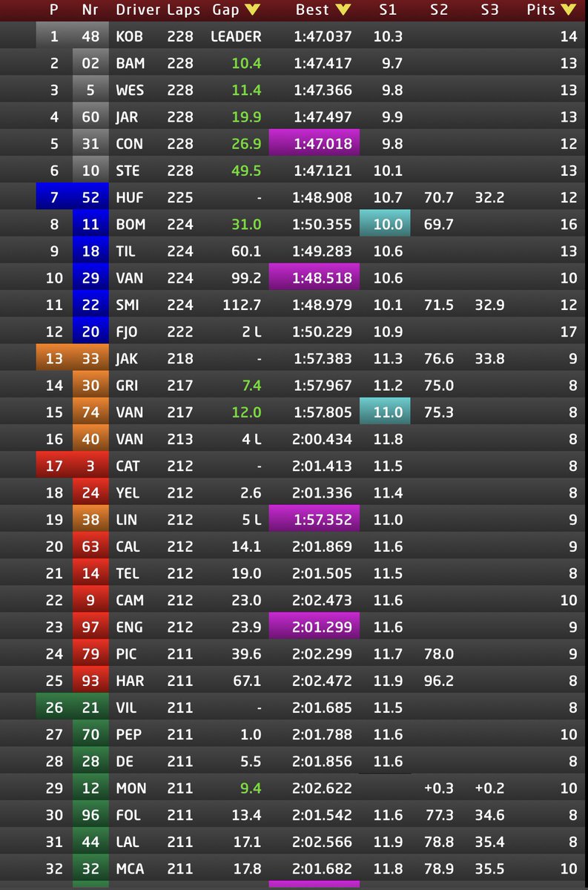Click driver CAT
588x890 pixels.
pyautogui.click(x=128, y=465)
